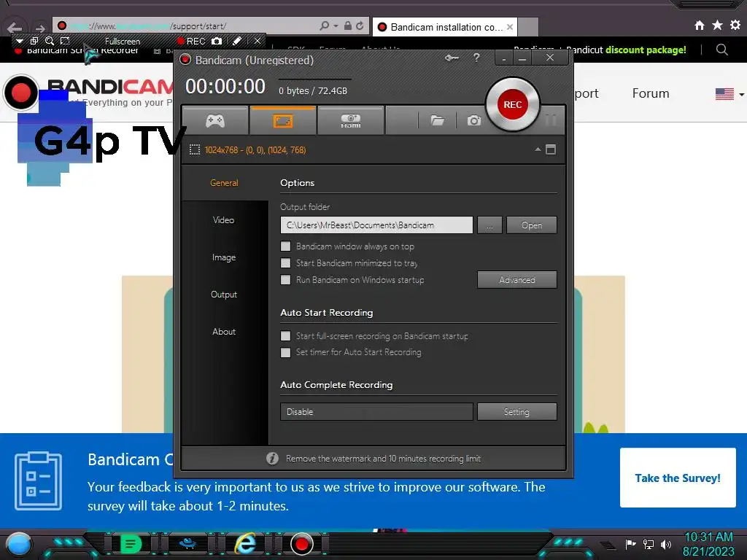Click the Output folder path field
This screenshot has height=560, width=747.
point(376,225)
